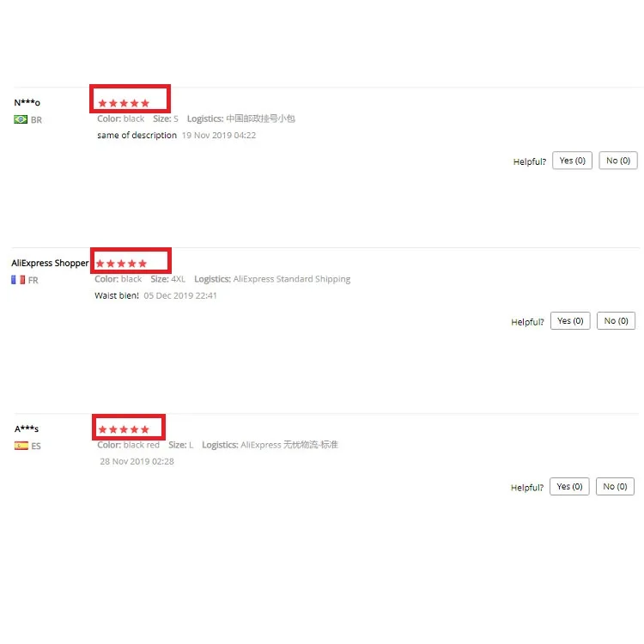This screenshot has height=644, width=644.
Task: Click the Brazil flag icon next to BR
Action: (21, 119)
